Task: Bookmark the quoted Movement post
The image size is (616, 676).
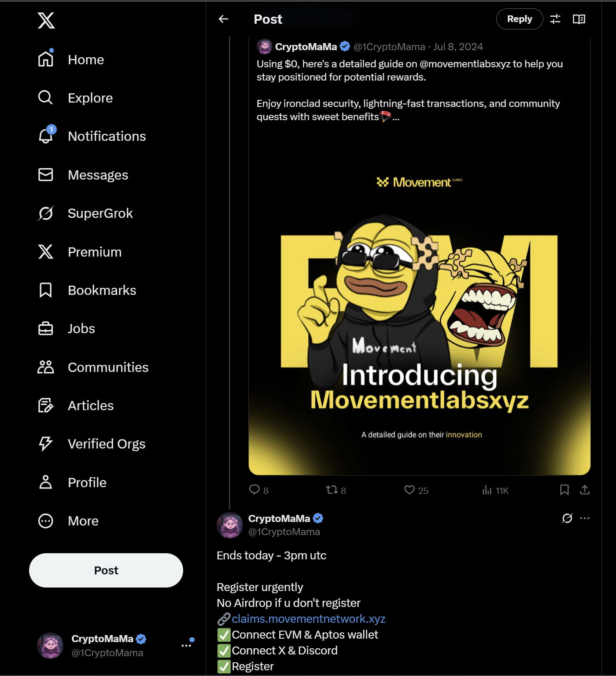Action: click(x=564, y=490)
